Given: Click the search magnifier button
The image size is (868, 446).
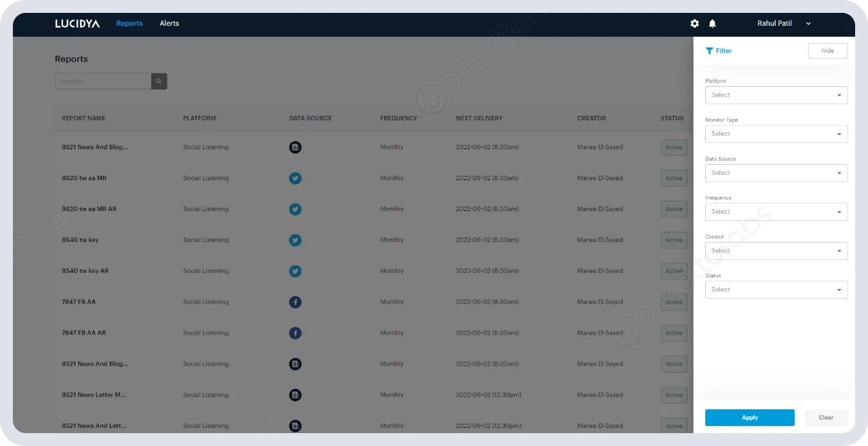Looking at the screenshot, I should 159,81.
